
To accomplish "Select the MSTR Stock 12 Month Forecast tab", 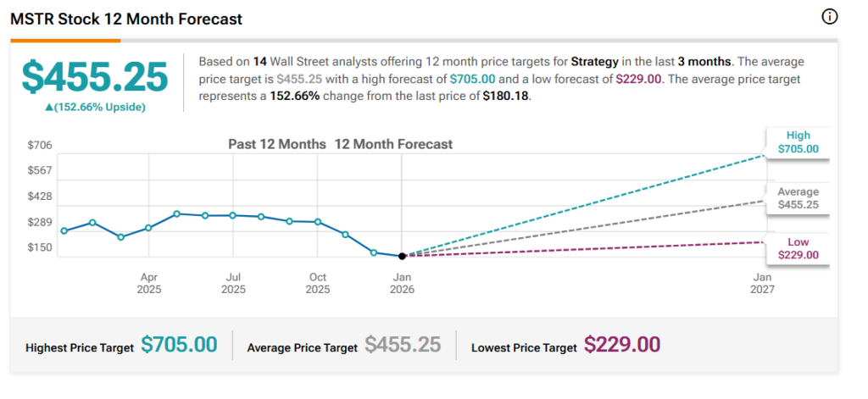I will click(125, 19).
